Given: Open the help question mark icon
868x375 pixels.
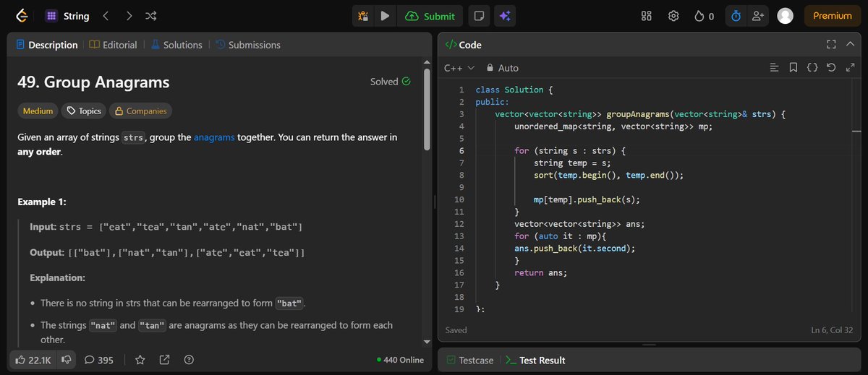Looking at the screenshot, I should [x=189, y=360].
